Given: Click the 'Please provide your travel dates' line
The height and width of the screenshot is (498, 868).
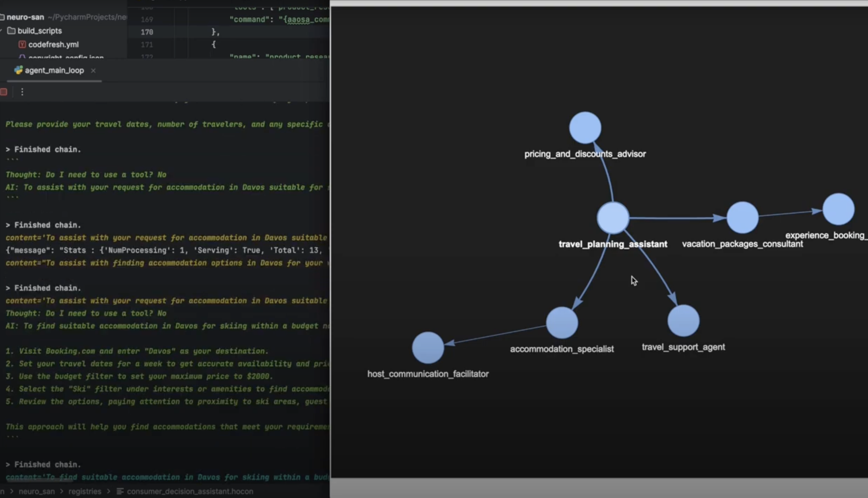Looking at the screenshot, I should tap(167, 124).
